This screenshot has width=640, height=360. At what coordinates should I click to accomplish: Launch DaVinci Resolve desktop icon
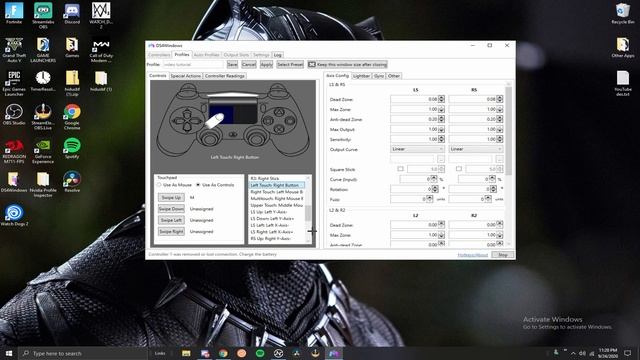[72, 182]
